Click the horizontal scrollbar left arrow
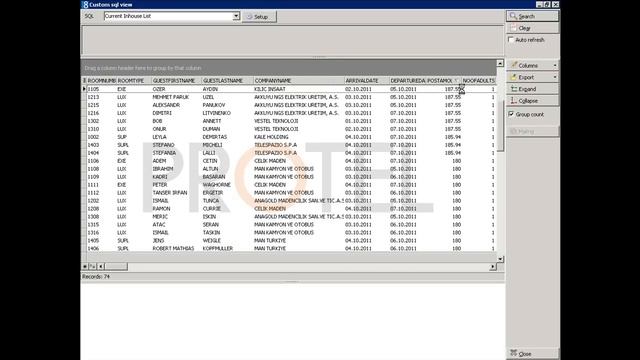 pos(101,267)
